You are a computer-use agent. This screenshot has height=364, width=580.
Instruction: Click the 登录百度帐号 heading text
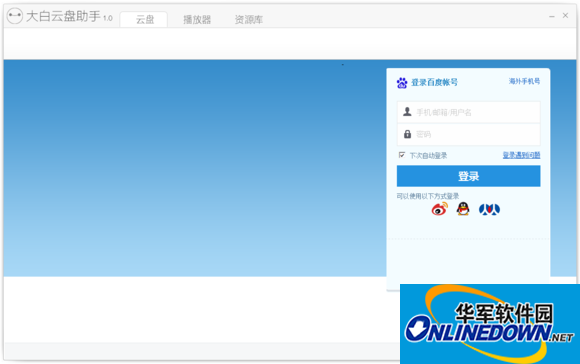pyautogui.click(x=434, y=82)
